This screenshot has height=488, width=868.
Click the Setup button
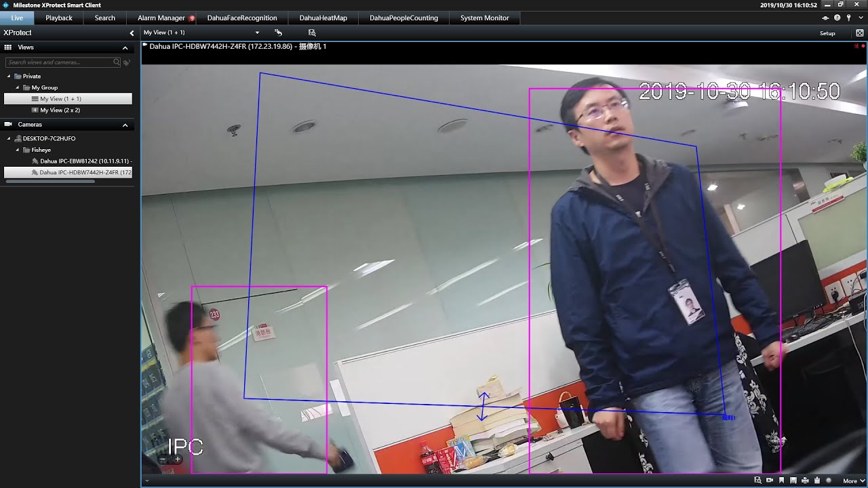click(827, 33)
